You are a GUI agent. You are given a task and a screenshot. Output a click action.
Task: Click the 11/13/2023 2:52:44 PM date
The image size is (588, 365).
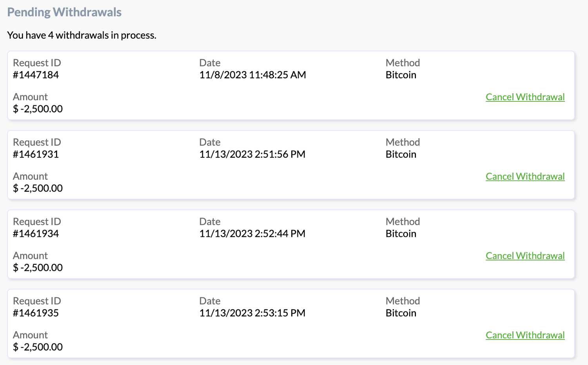coord(252,234)
